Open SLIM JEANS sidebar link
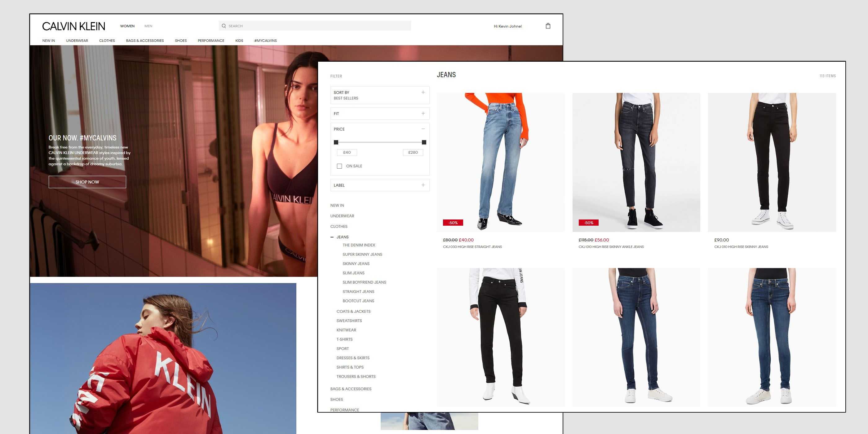 (x=353, y=273)
